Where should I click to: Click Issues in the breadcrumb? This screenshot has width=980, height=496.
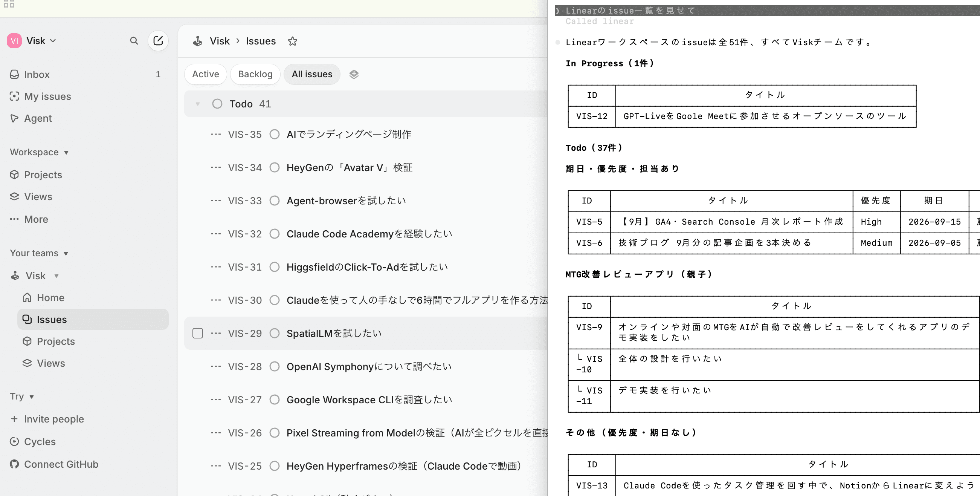pos(261,41)
